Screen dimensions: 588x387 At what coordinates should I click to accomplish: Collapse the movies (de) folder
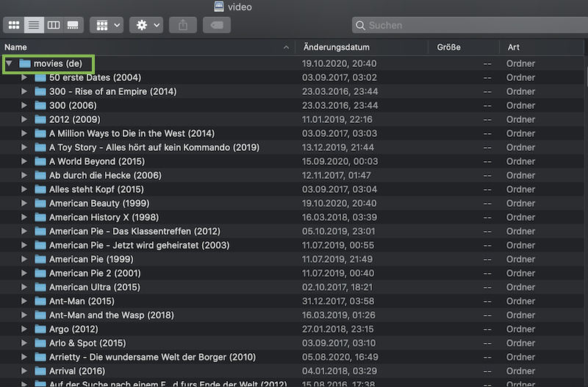click(x=9, y=63)
